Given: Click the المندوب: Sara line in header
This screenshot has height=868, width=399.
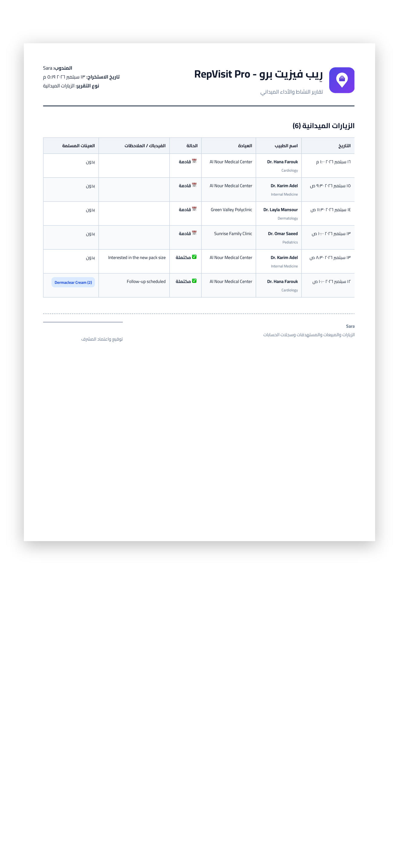Looking at the screenshot, I should [57, 68].
